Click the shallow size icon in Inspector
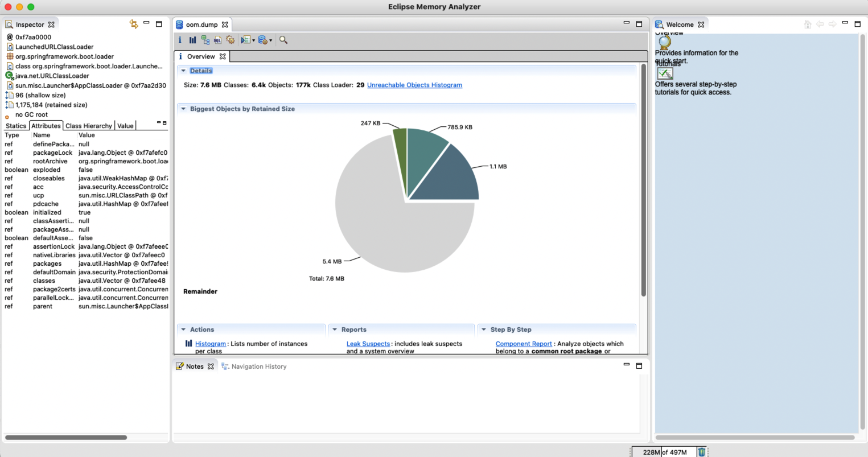The height and width of the screenshot is (457, 868). (9, 95)
